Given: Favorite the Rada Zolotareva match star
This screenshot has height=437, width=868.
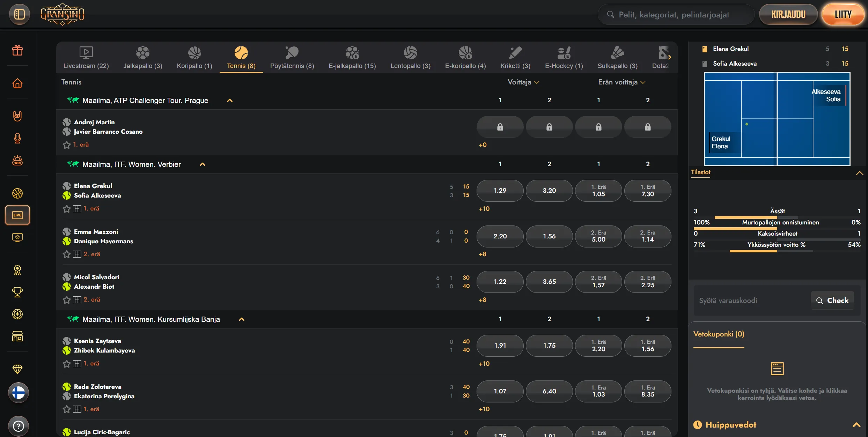Looking at the screenshot, I should coord(67,409).
